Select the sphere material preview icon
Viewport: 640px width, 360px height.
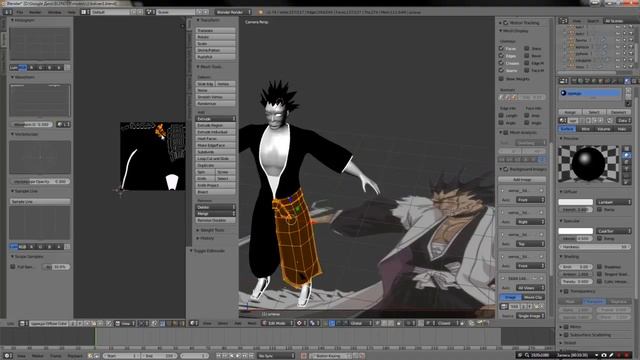point(627,156)
